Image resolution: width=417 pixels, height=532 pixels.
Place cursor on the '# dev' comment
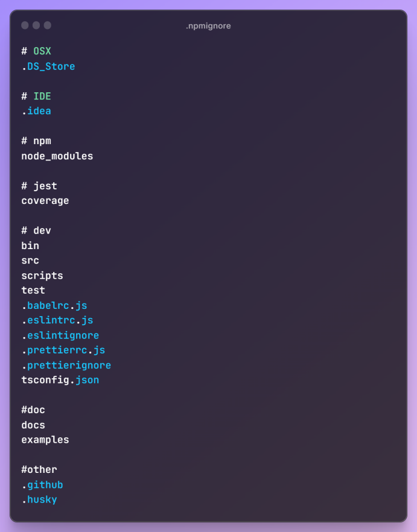coord(36,230)
